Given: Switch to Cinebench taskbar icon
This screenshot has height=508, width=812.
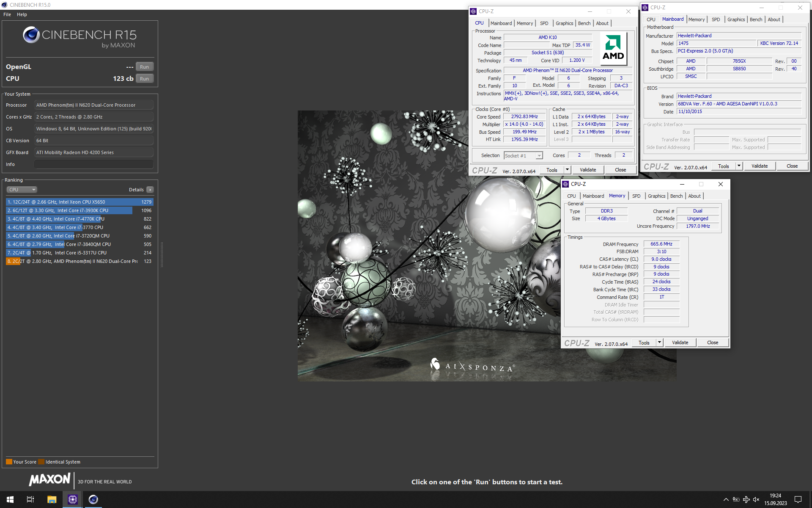Looking at the screenshot, I should (93, 500).
